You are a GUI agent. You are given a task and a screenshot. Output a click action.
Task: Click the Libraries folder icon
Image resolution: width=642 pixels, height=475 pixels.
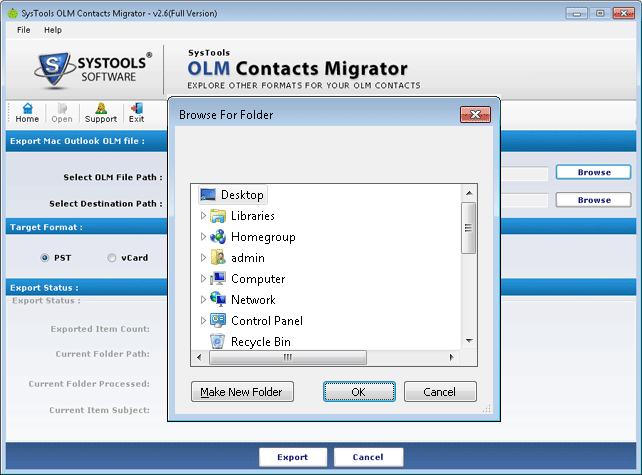[218, 216]
